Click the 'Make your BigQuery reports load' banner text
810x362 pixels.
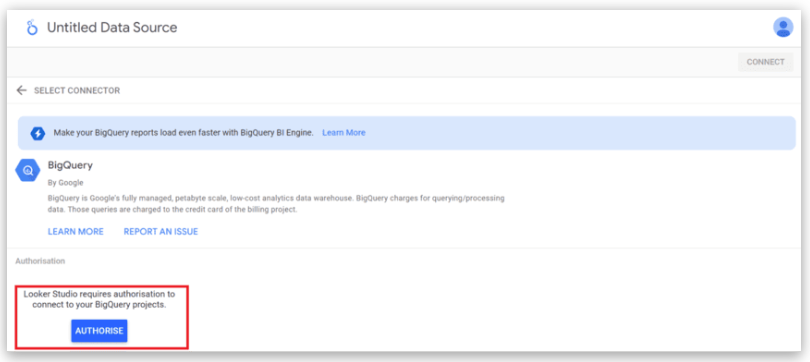point(183,133)
